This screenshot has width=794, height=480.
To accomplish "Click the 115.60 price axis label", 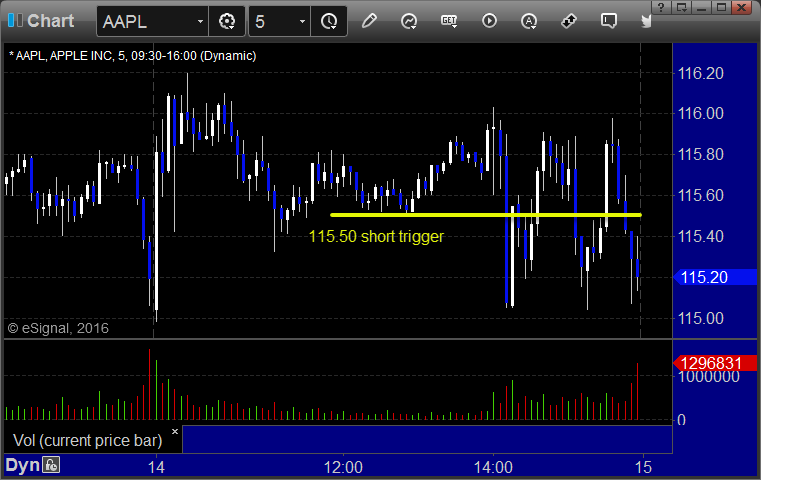I will (701, 195).
